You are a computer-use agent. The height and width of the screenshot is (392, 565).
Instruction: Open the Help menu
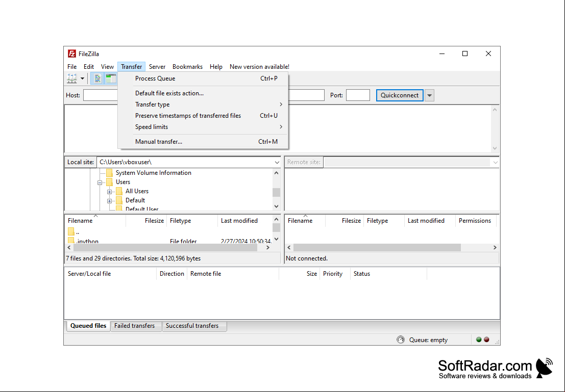[216, 67]
